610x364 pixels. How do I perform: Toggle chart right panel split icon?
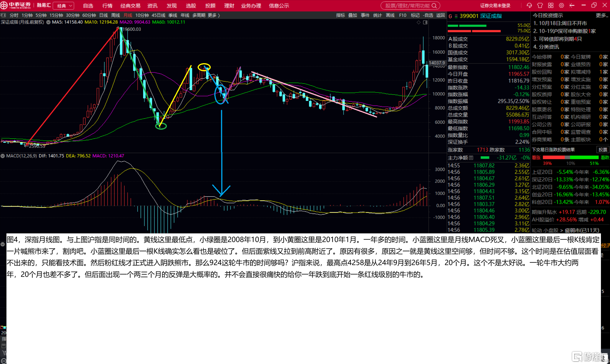click(x=425, y=22)
